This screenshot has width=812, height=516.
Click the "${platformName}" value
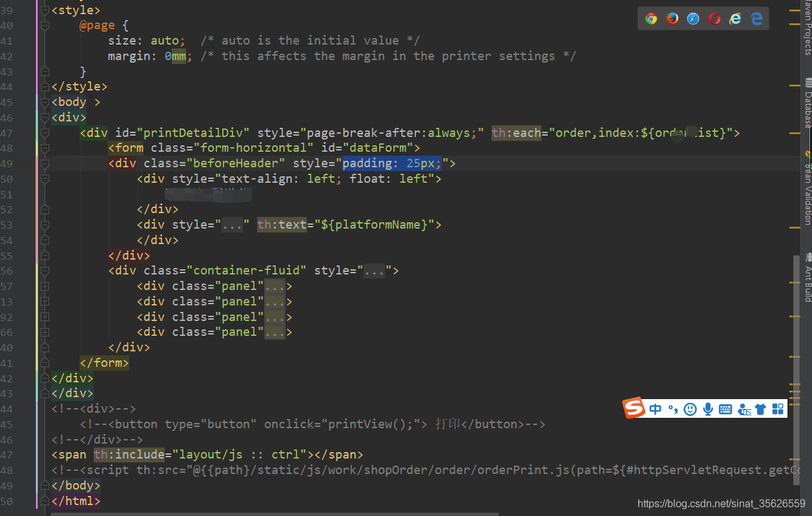coord(374,225)
